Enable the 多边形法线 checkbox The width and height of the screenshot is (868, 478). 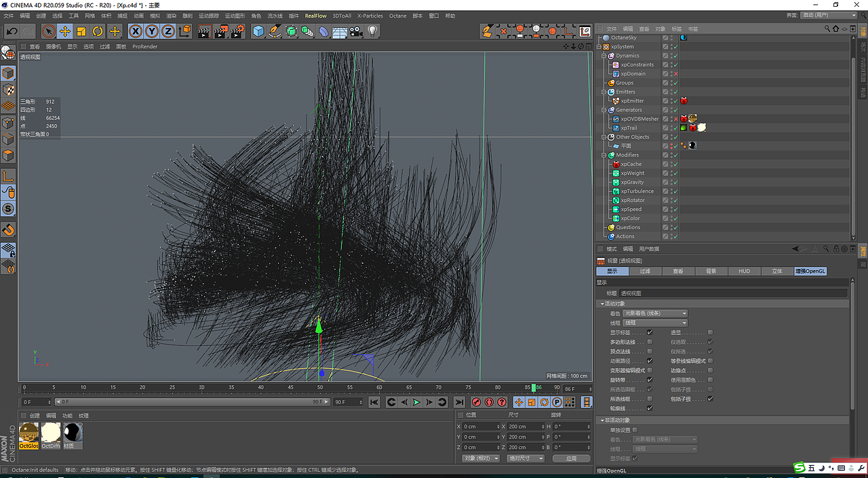coord(650,342)
